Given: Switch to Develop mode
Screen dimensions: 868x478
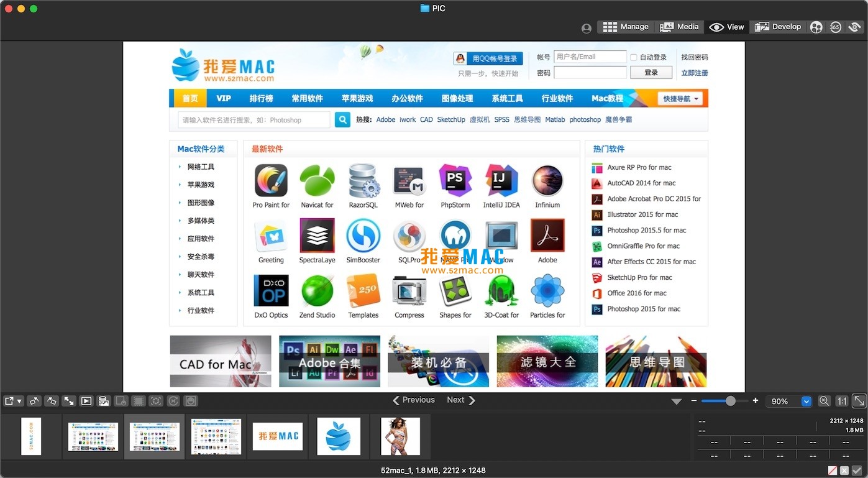Looking at the screenshot, I should point(778,27).
